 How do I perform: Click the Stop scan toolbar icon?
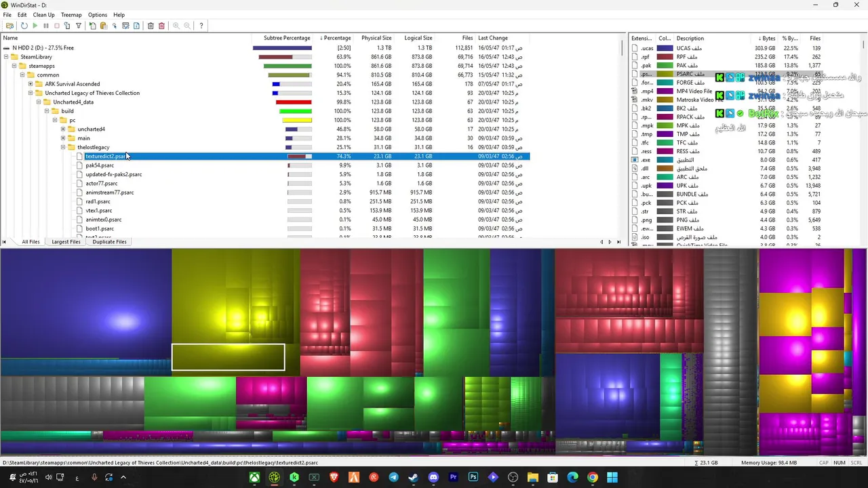[56, 26]
